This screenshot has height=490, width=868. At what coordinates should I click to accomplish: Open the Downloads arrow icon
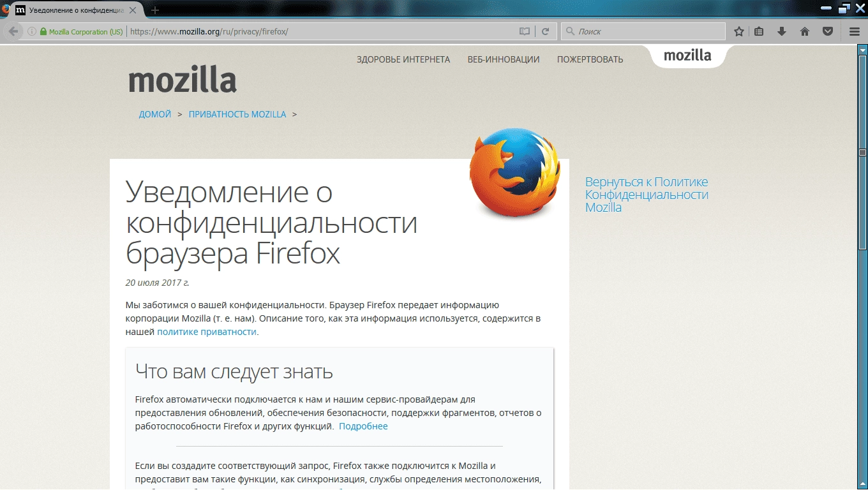(781, 31)
